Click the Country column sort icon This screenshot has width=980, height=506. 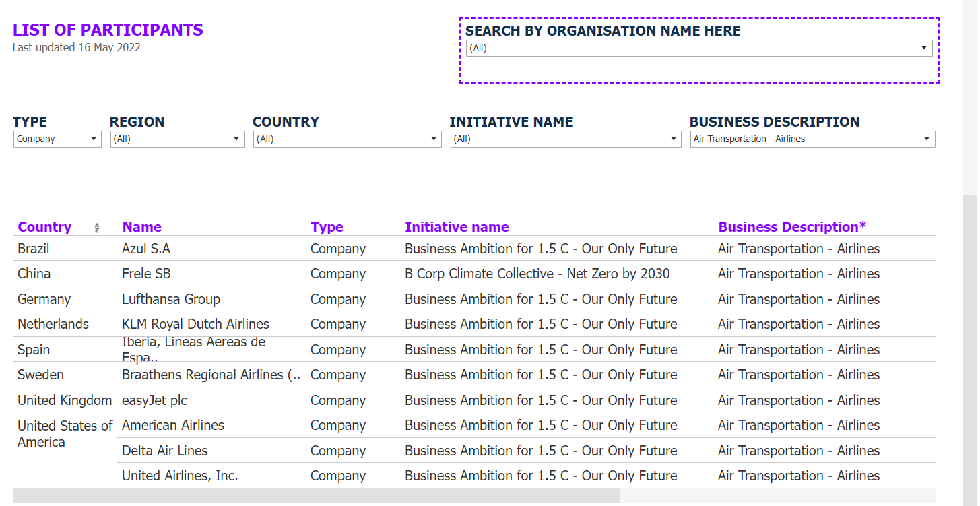coord(97,228)
